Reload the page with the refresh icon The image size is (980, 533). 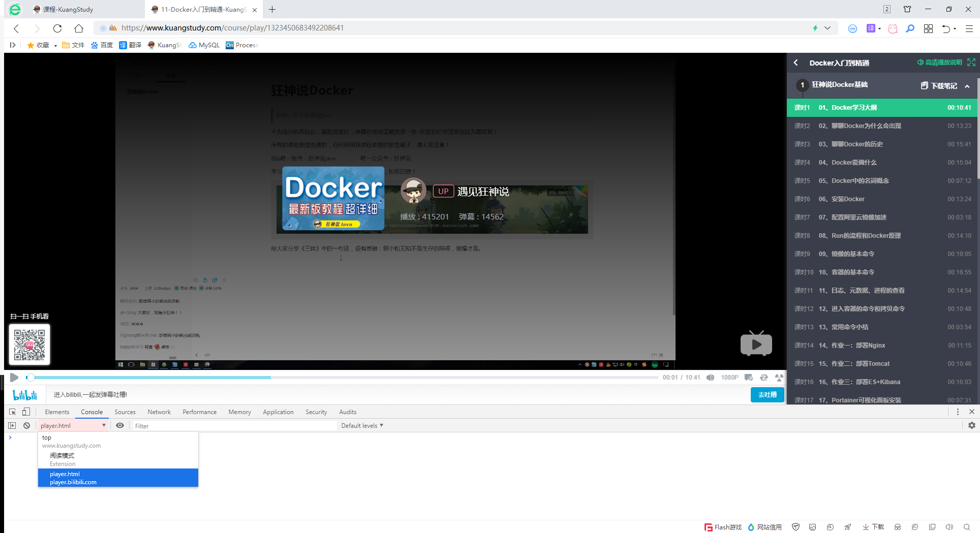click(57, 28)
